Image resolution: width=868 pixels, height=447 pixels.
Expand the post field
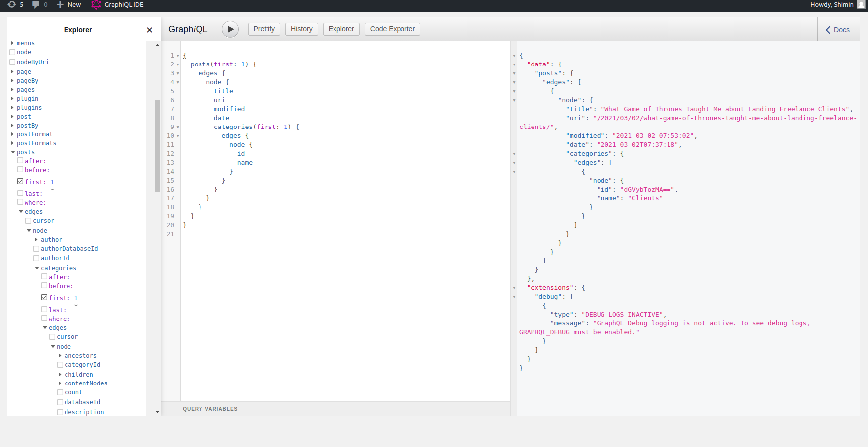(12, 117)
